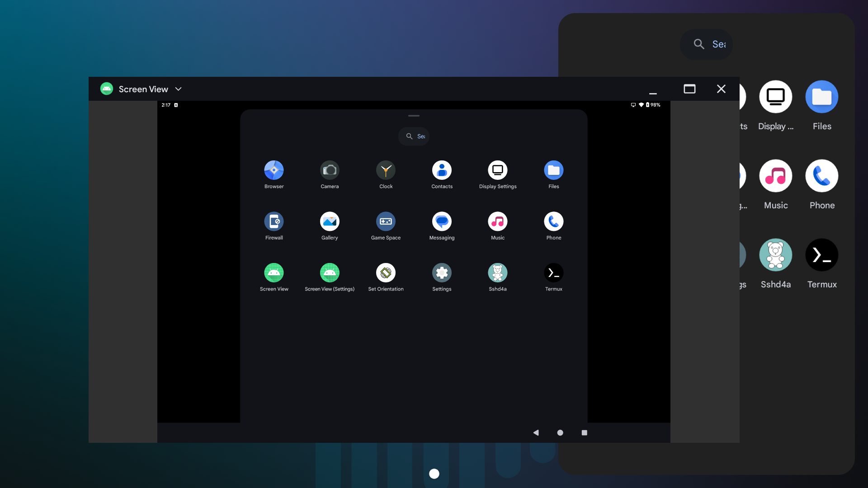Viewport: 868px width, 488px height.
Task: Tap the Recents square navigation button
Action: click(x=584, y=432)
